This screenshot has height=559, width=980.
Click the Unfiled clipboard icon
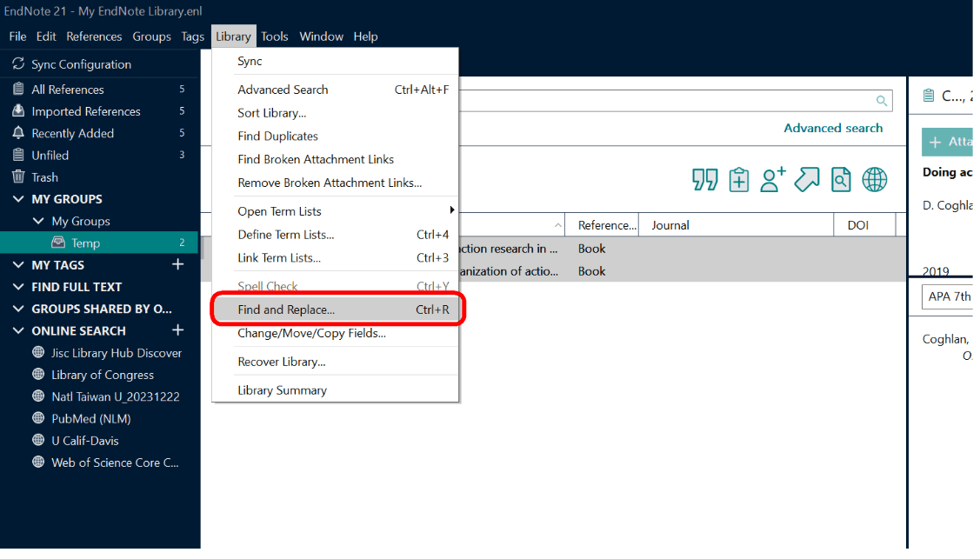18,155
